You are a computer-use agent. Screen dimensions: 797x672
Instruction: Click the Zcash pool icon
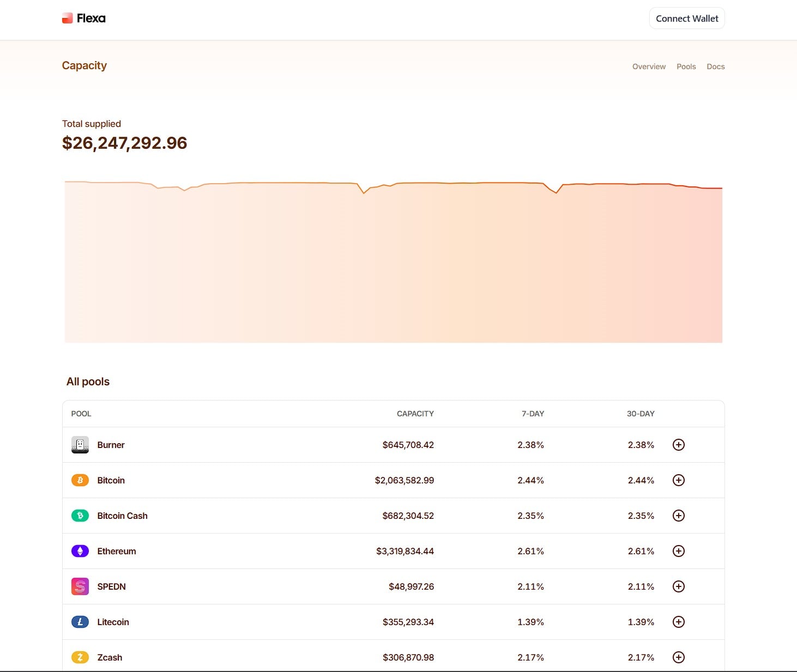coord(80,657)
